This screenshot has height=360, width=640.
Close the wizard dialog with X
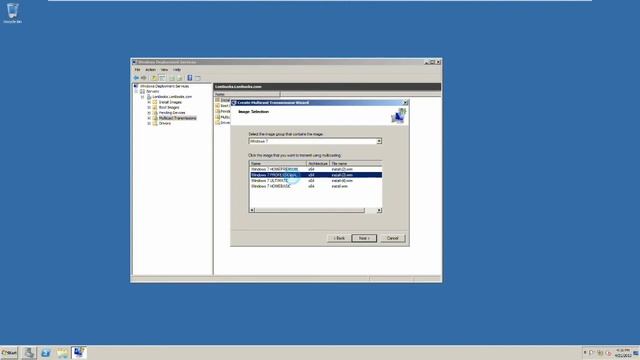(x=405, y=102)
